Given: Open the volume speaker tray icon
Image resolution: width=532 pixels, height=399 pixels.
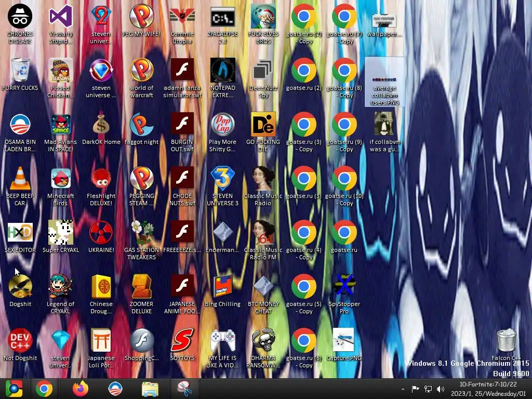Looking at the screenshot, I should pos(441,389).
